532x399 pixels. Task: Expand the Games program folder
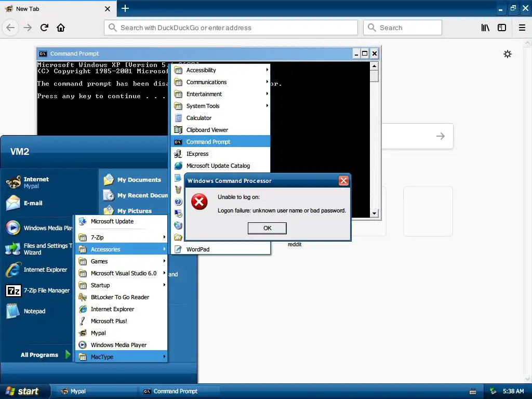(x=122, y=261)
